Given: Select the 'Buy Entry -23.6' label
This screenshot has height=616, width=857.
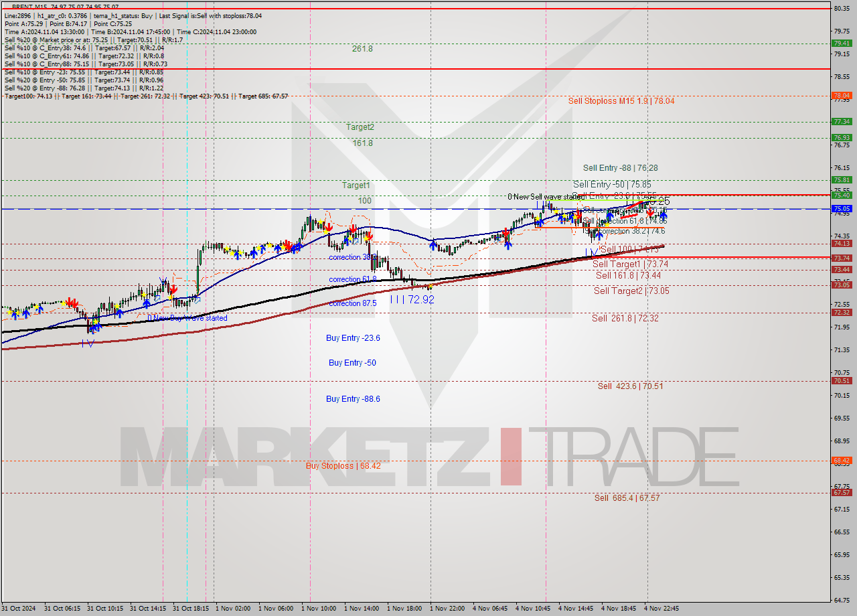Looking at the screenshot, I should 353,337.
